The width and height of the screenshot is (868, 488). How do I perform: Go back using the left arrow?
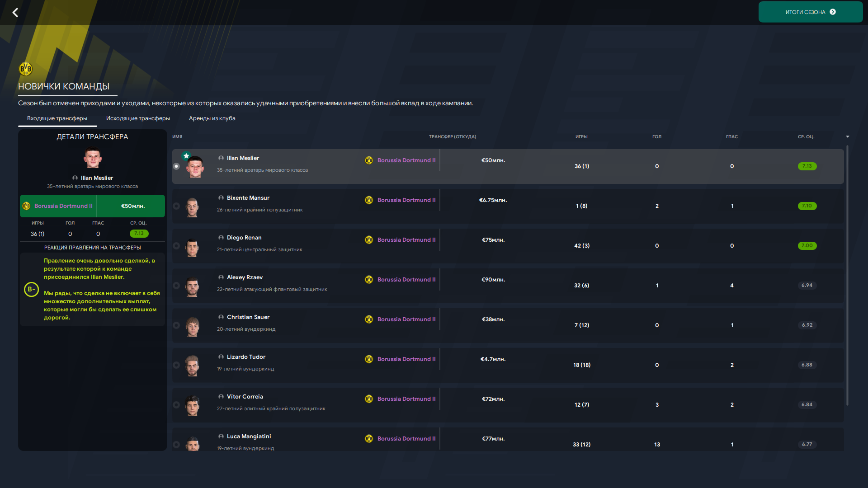[15, 13]
